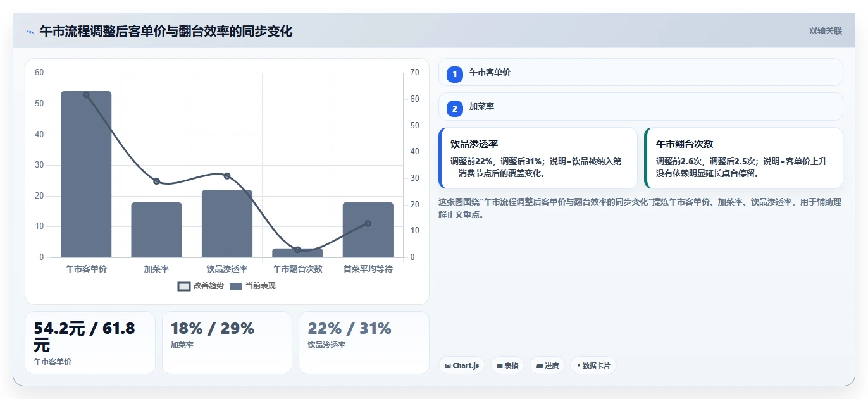The width and height of the screenshot is (868, 399).
Task: Select numbered item 2 加菜率
Action: click(x=640, y=106)
